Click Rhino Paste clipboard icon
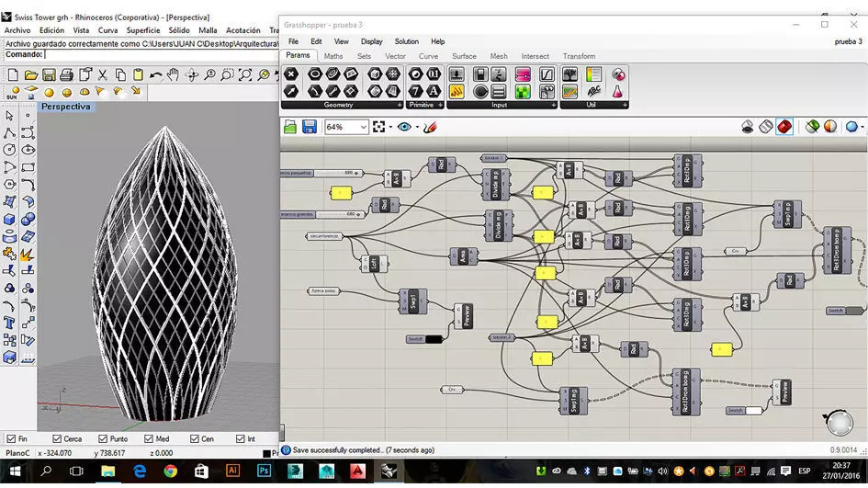The image size is (868, 488). [x=138, y=74]
